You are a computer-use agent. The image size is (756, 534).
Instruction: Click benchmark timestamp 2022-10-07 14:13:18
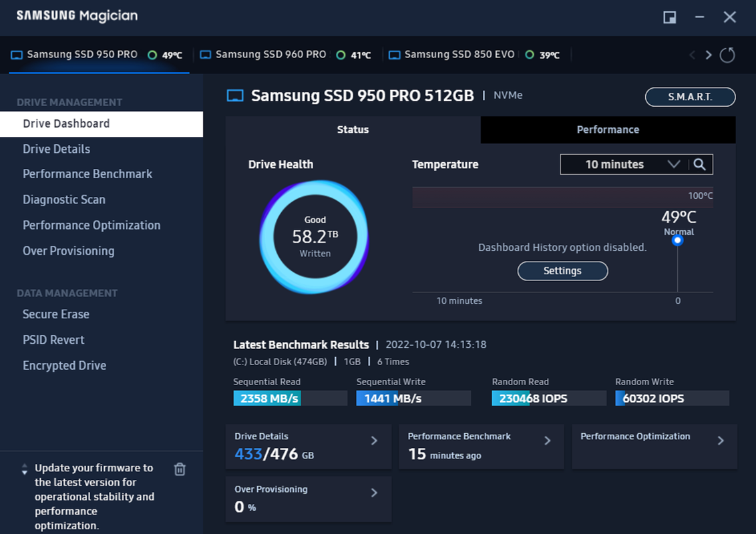point(436,344)
